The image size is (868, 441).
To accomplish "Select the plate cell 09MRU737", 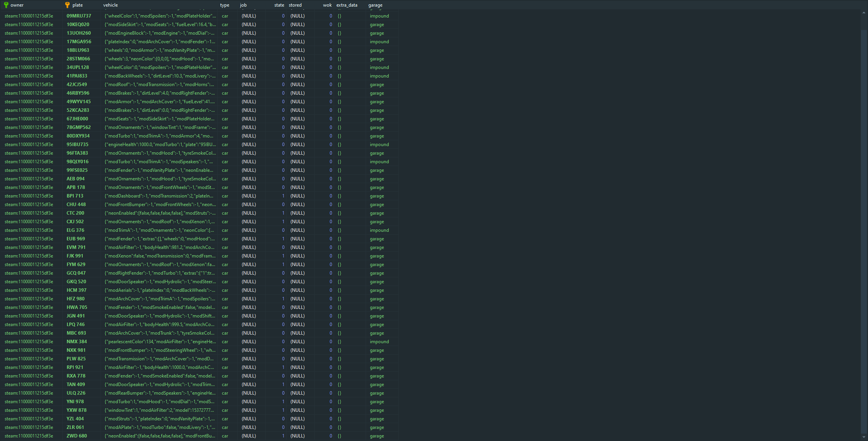I will point(79,16).
